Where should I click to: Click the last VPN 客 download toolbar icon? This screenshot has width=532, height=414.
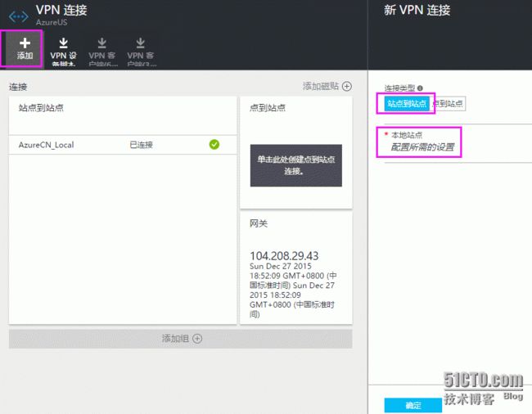tap(141, 43)
